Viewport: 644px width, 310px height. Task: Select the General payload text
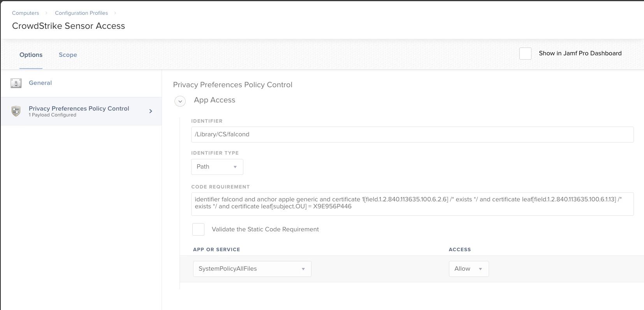click(40, 83)
